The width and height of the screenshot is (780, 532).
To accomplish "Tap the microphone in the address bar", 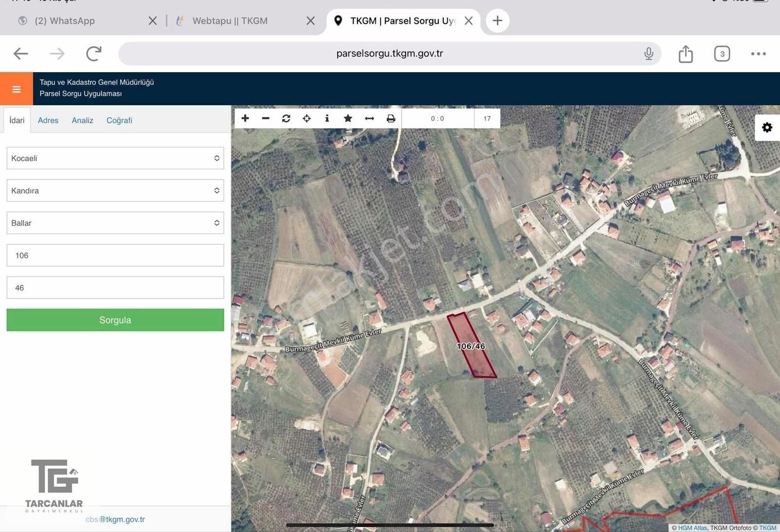I will click(648, 54).
